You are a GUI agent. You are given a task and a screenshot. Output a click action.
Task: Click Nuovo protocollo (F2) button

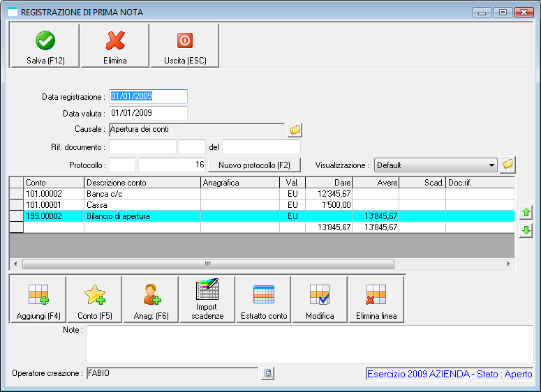pos(255,165)
